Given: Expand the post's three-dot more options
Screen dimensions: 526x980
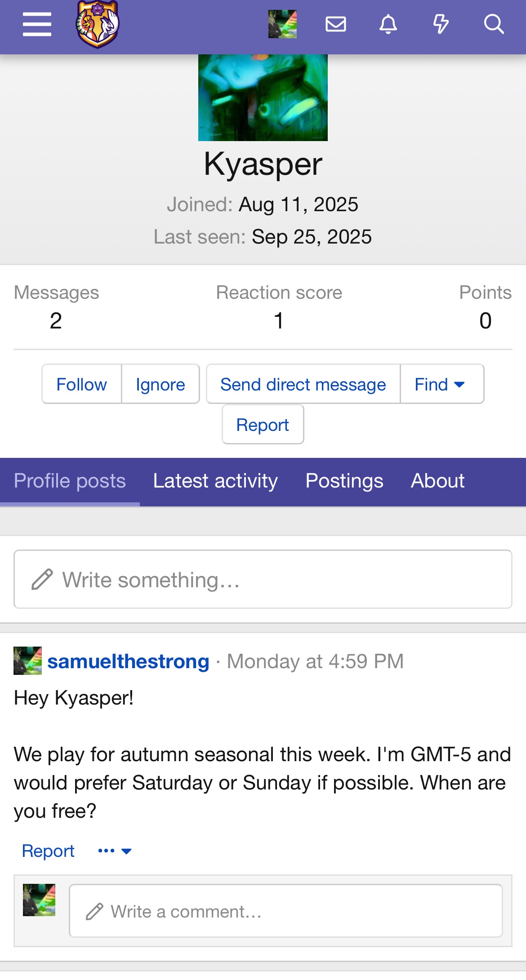Looking at the screenshot, I should pos(115,851).
